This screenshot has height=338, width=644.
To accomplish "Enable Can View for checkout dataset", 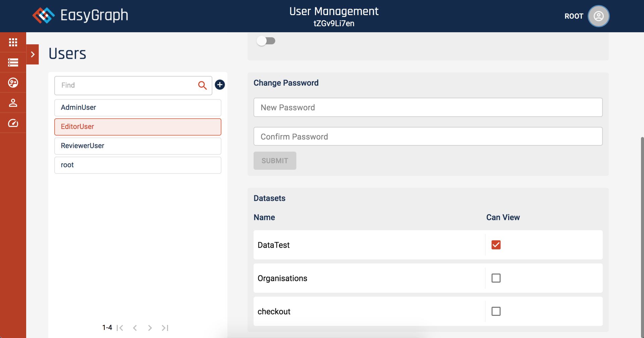I will pos(496,311).
